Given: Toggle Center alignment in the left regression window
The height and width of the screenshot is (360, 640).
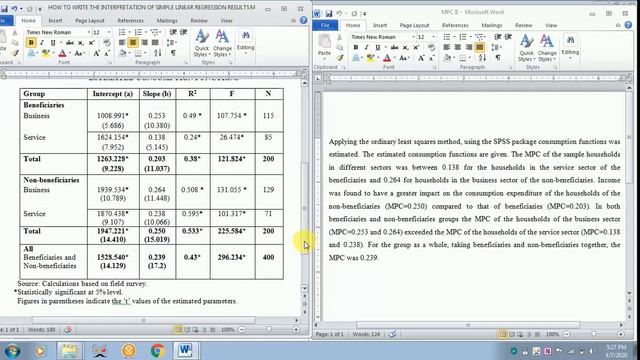Looking at the screenshot, I should [133, 42].
